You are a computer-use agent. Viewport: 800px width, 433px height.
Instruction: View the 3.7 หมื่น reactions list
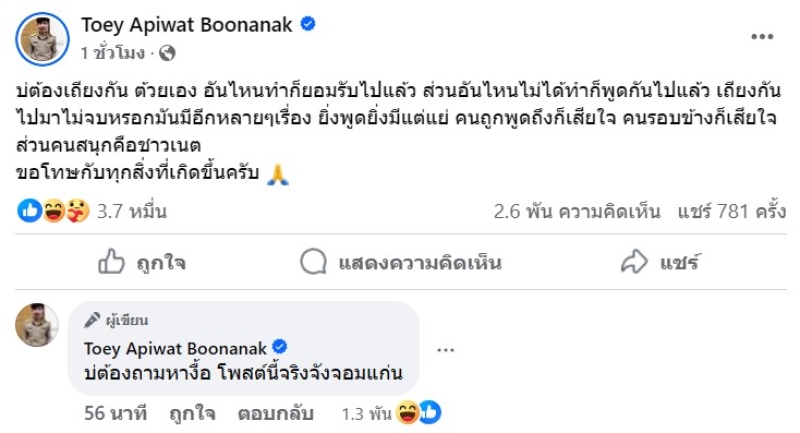click(x=132, y=212)
